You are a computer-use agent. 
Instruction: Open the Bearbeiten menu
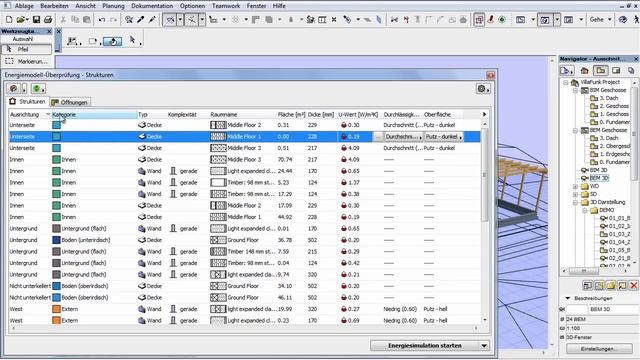(x=54, y=6)
